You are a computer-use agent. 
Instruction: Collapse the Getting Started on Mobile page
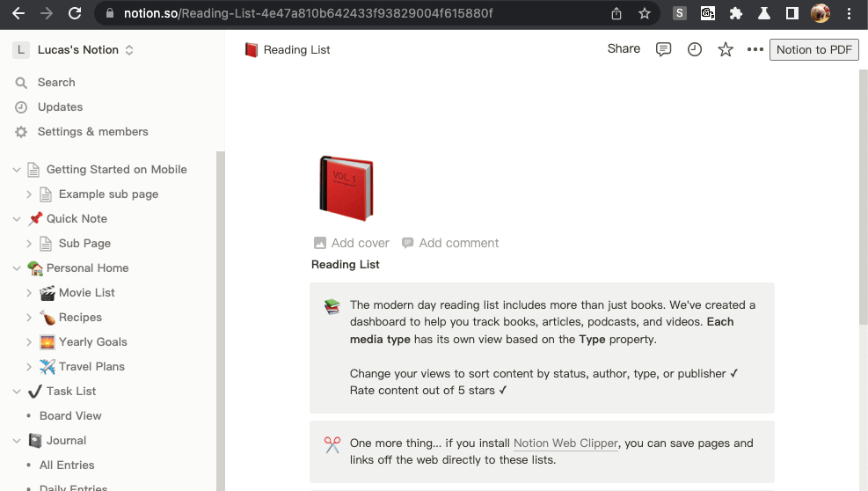pyautogui.click(x=17, y=170)
